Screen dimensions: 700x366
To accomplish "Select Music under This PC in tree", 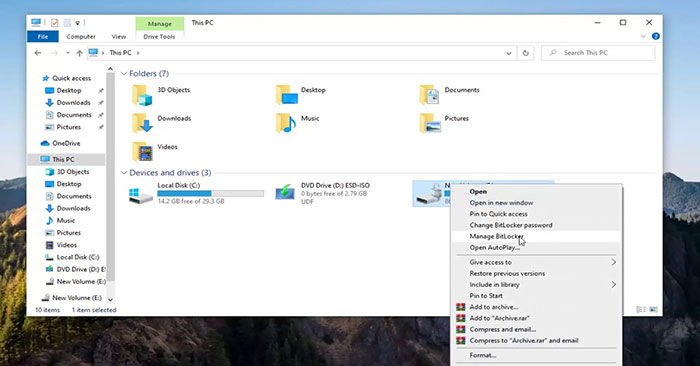I will (x=65, y=220).
